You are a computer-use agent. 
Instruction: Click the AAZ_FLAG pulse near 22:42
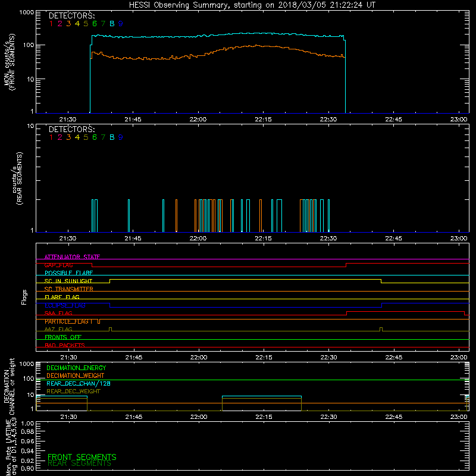(x=381, y=329)
